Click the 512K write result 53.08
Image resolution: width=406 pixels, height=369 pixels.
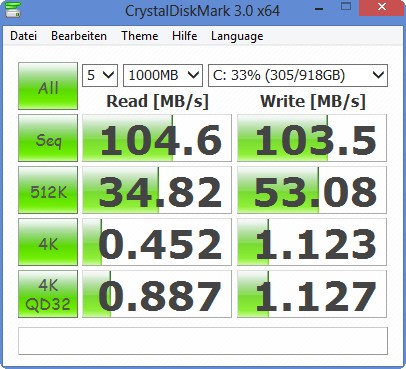coord(312,190)
